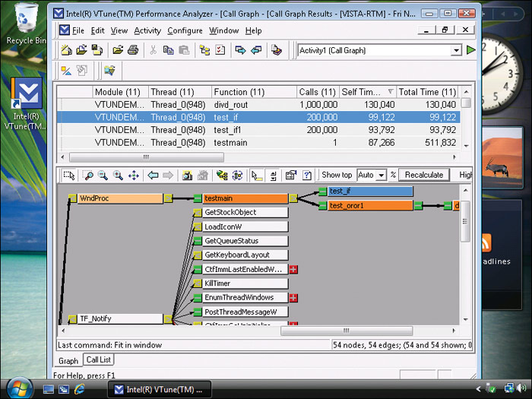This screenshot has width=532, height=399.
Task: Run the activity with green play button
Action: coord(470,50)
